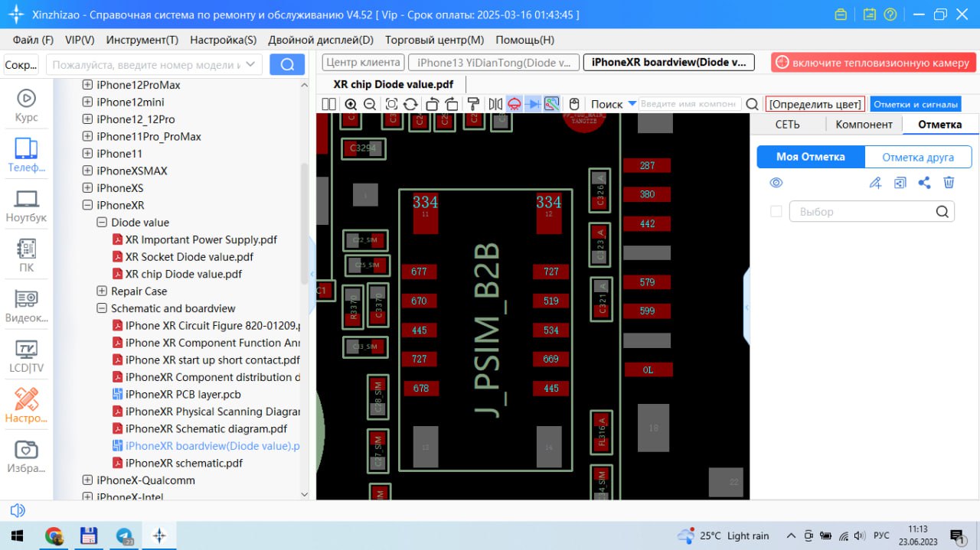Switch to iPhone13 YiDianTong tab
Screen dimensions: 980x550
494,63
